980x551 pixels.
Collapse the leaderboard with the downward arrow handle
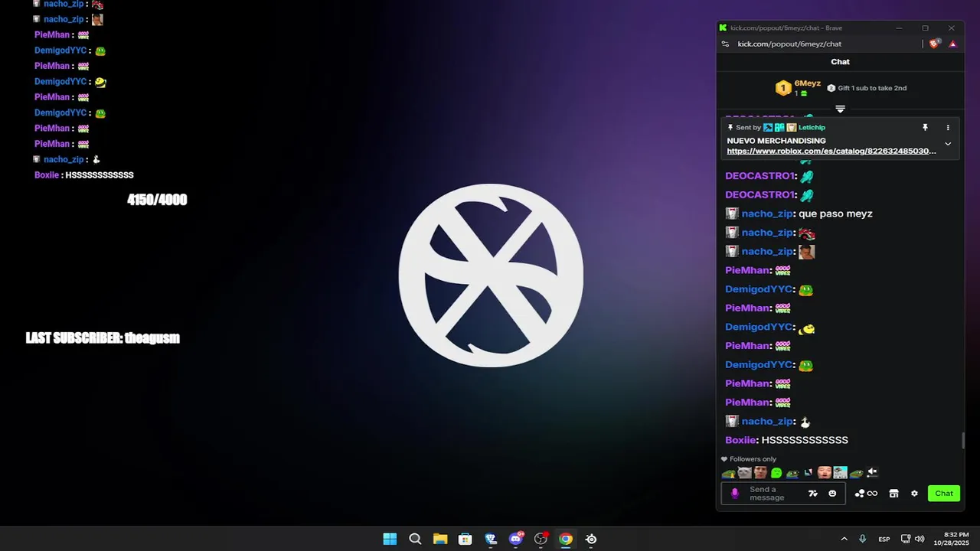click(x=840, y=109)
